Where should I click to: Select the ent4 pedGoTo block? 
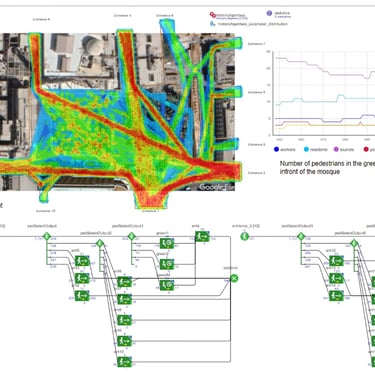pos(202,236)
